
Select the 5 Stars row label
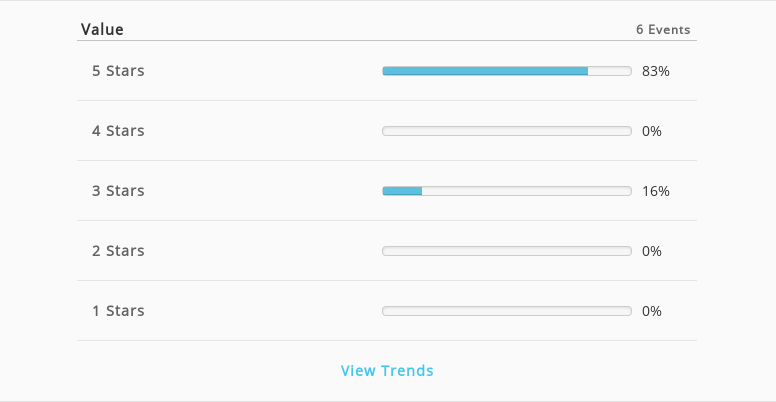tap(118, 71)
